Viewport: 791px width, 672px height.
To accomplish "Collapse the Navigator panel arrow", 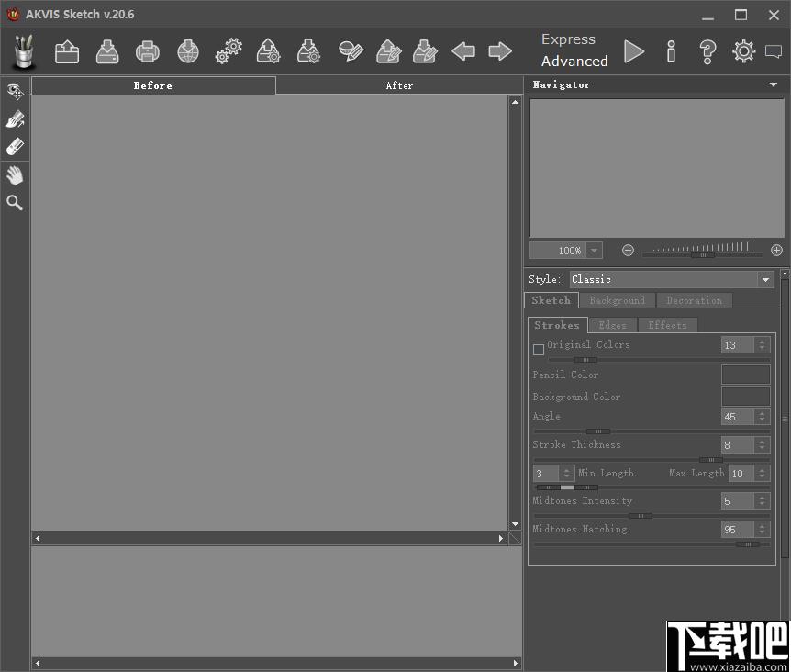I will pos(773,84).
